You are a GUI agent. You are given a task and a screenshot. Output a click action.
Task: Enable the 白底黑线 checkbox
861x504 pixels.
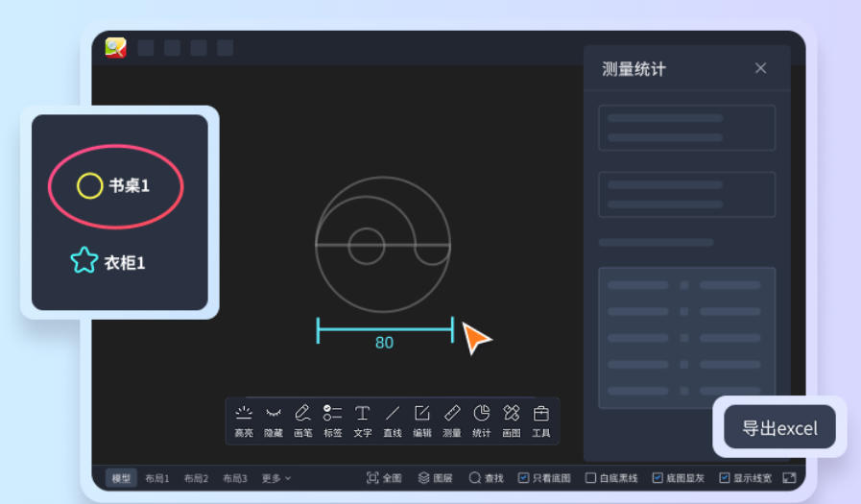point(591,478)
